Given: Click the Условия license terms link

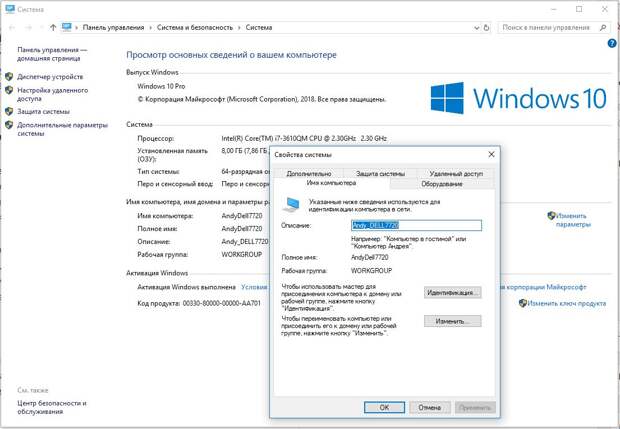Looking at the screenshot, I should coord(254,287).
